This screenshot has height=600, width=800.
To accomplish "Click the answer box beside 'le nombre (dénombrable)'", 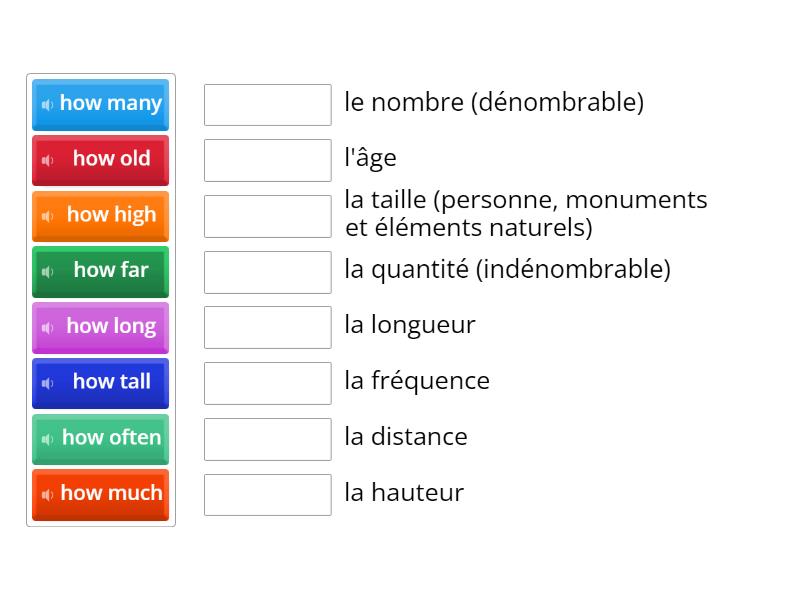I will pyautogui.click(x=267, y=104).
